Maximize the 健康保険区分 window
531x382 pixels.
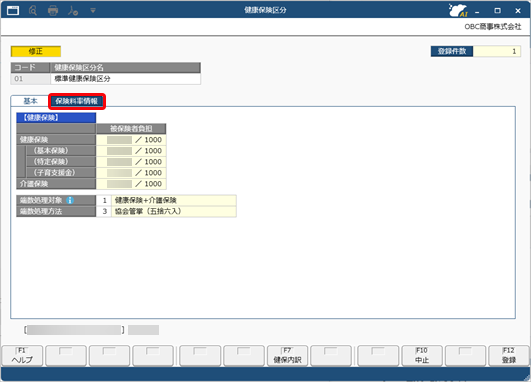coord(497,11)
